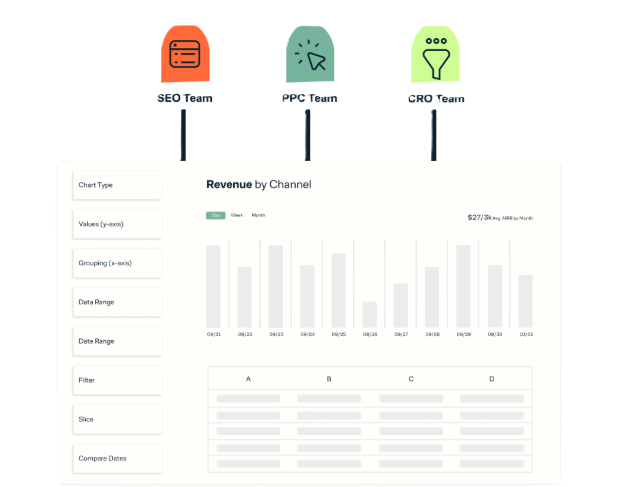Click the Compare Dates option
640x487 pixels.
[x=117, y=458]
